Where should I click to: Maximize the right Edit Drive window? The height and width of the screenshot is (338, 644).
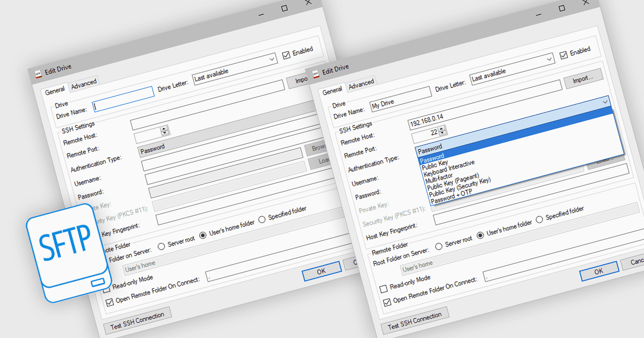point(561,8)
